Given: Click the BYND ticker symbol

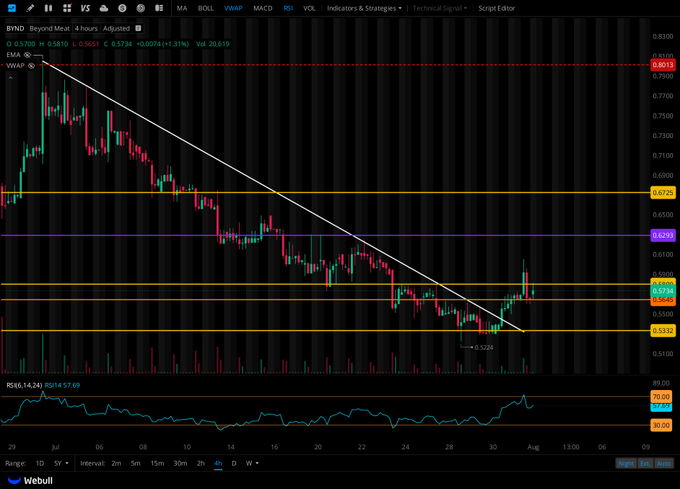Looking at the screenshot, I should click(15, 28).
